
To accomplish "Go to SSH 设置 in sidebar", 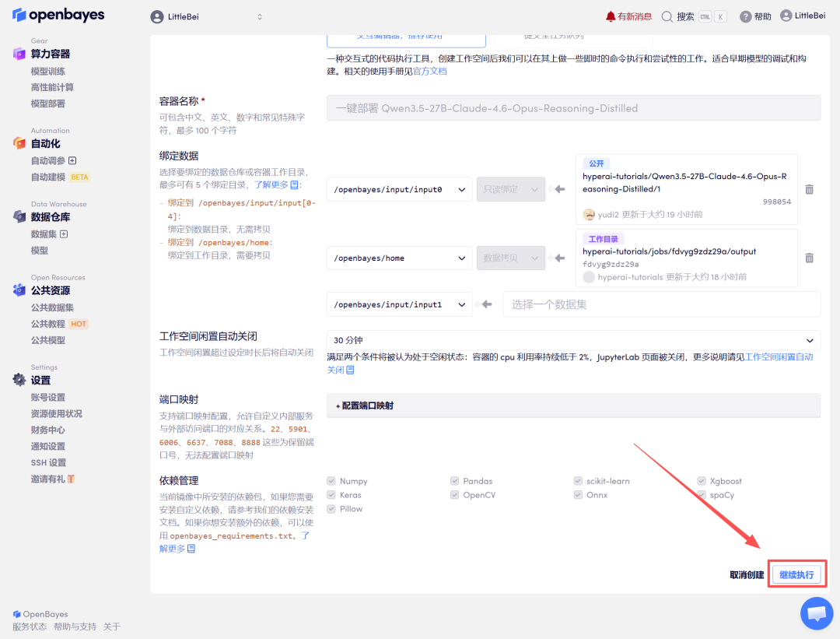I will [x=48, y=462].
